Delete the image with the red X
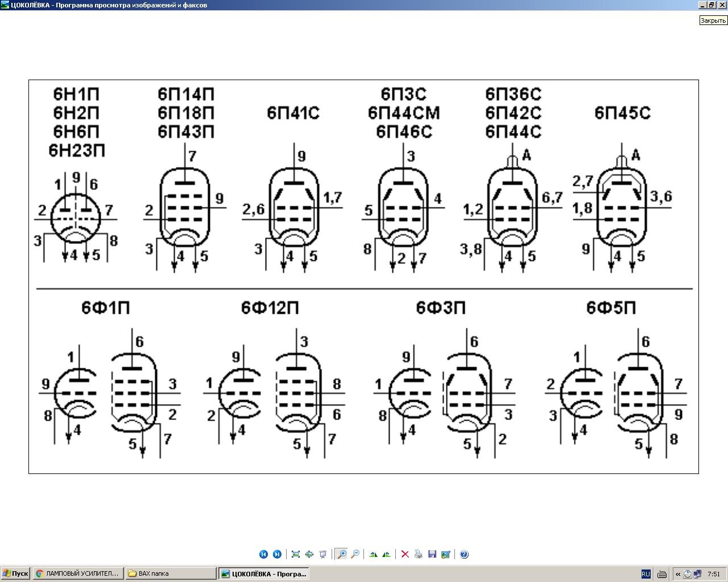 pyautogui.click(x=405, y=554)
